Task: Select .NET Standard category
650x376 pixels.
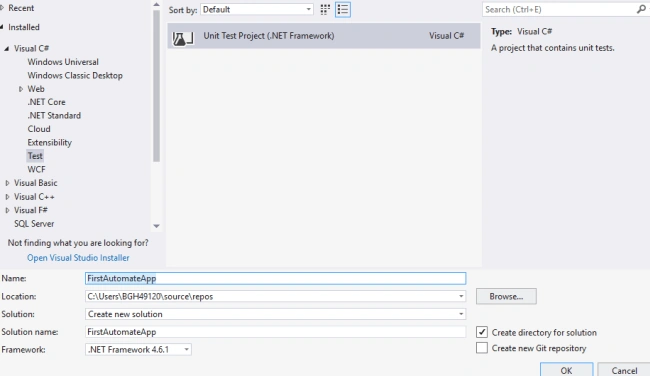Action: click(54, 116)
